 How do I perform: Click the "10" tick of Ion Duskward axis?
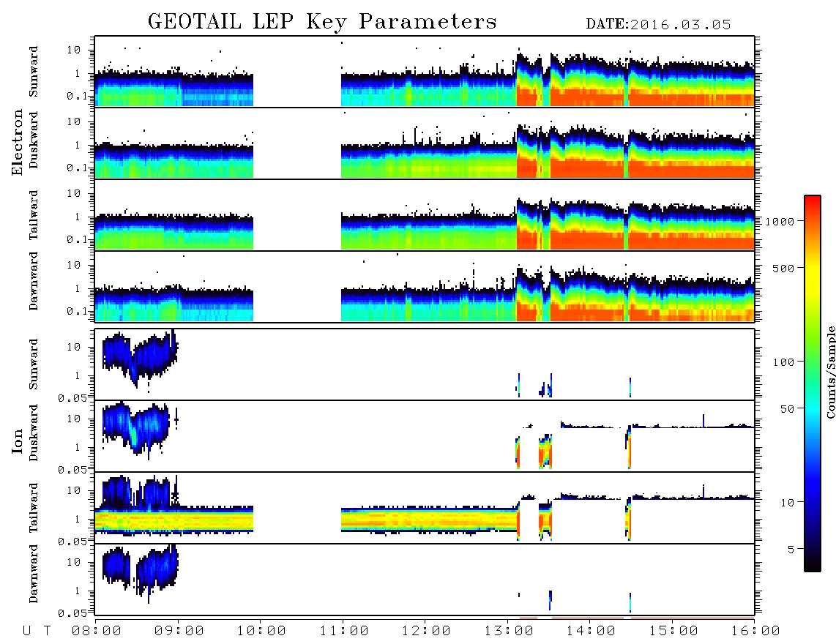tap(74, 419)
